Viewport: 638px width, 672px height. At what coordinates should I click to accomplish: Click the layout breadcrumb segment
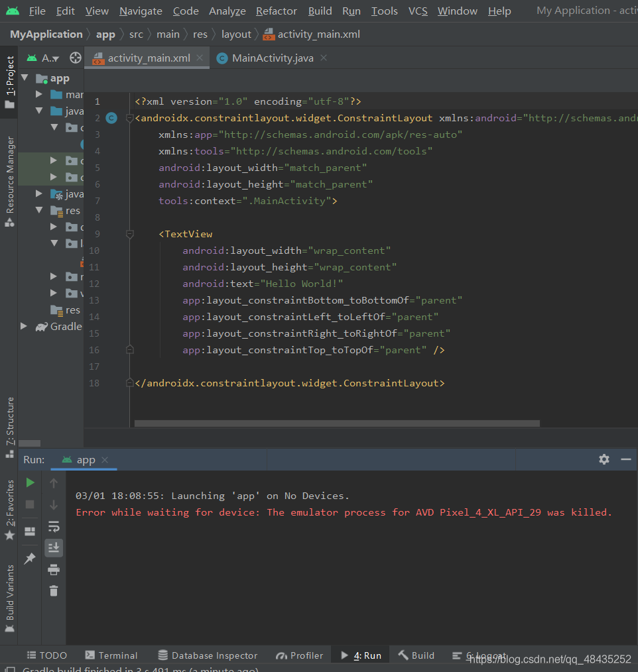click(236, 34)
